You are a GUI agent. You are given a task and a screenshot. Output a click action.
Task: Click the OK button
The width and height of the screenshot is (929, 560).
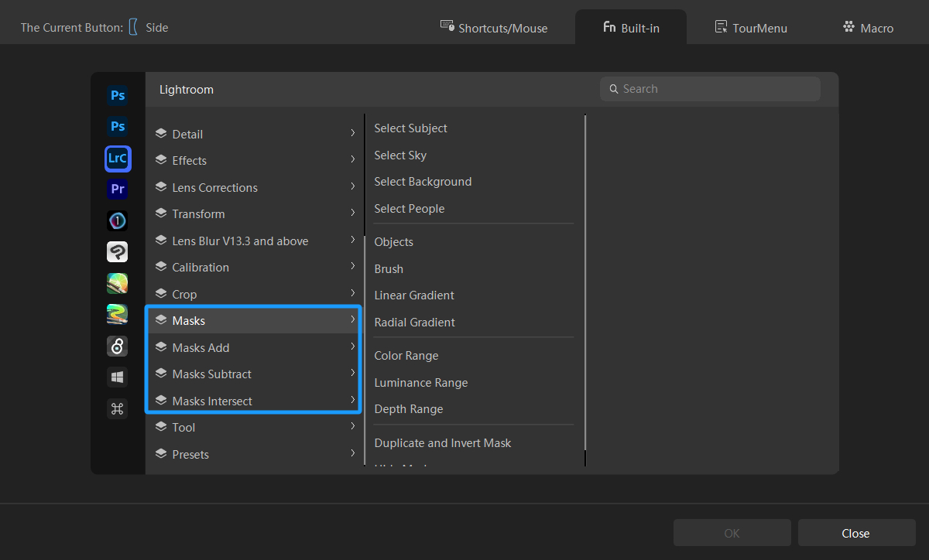pyautogui.click(x=732, y=533)
